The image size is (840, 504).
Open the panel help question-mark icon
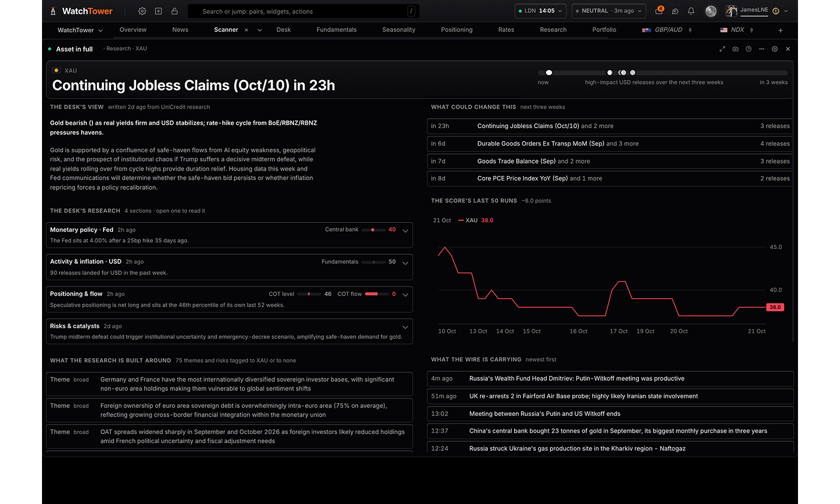click(749, 49)
